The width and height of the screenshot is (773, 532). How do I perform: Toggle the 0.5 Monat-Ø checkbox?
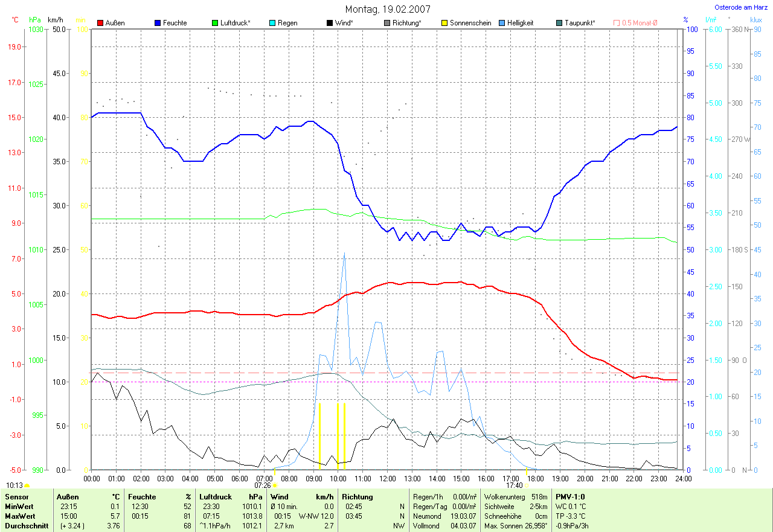coord(617,23)
